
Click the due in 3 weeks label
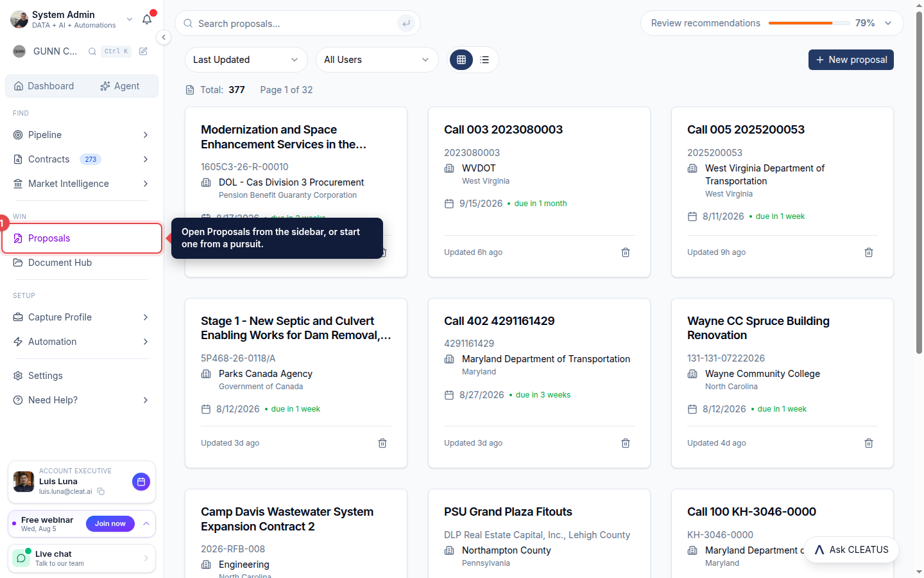pos(543,395)
